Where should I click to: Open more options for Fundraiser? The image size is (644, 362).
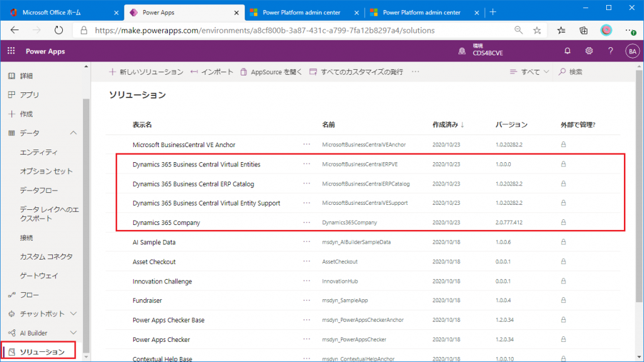307,300
